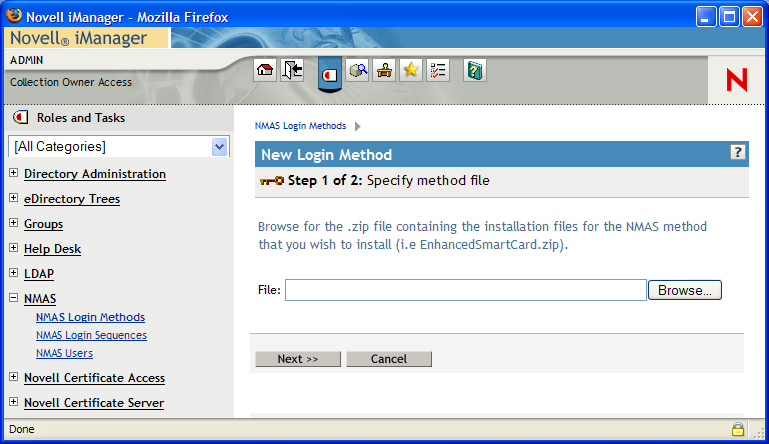Open the Groups role

tap(43, 224)
